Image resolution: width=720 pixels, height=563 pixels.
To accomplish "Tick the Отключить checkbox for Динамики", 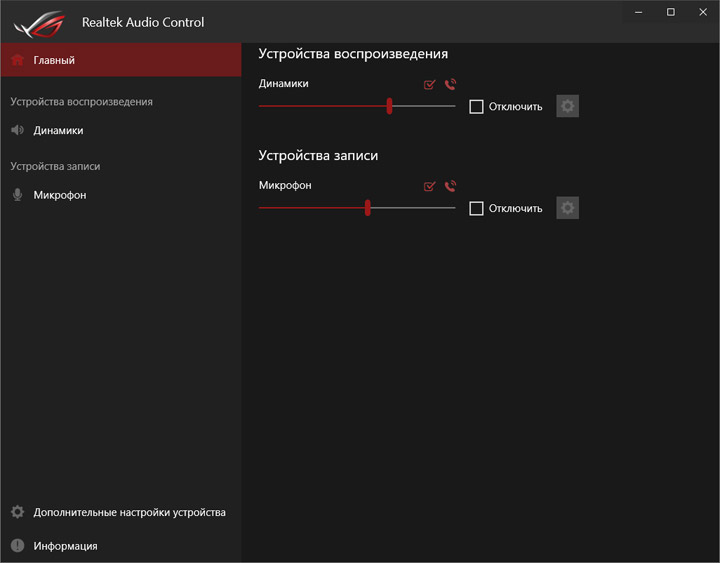I will coord(477,106).
